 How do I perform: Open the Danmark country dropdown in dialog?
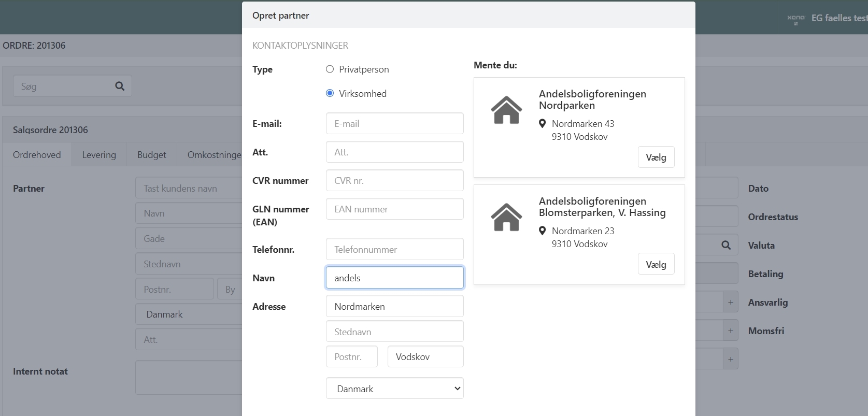394,389
